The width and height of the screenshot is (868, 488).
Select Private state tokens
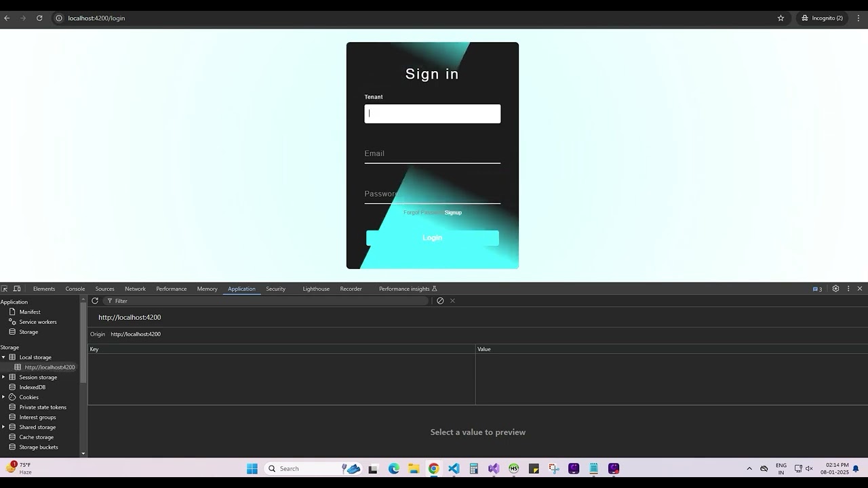[43, 407]
